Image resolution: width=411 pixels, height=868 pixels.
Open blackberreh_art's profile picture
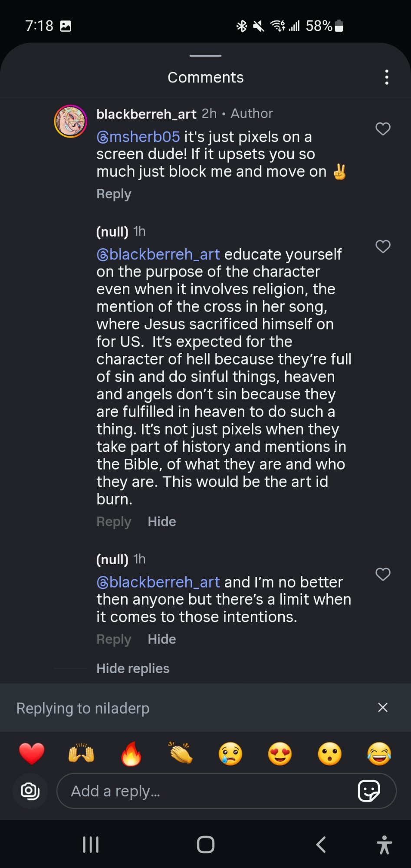pyautogui.click(x=70, y=122)
